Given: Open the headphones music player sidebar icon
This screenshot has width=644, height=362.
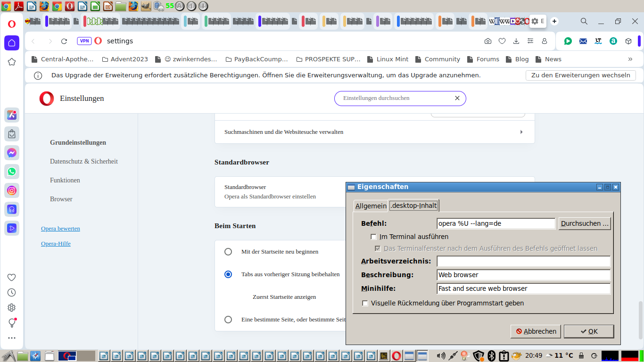Looking at the screenshot, I should (12, 209).
